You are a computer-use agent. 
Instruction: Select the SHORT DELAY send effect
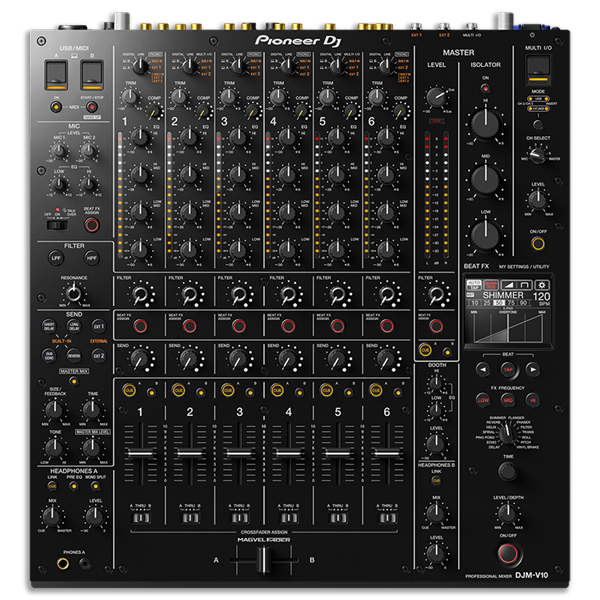[x=49, y=326]
